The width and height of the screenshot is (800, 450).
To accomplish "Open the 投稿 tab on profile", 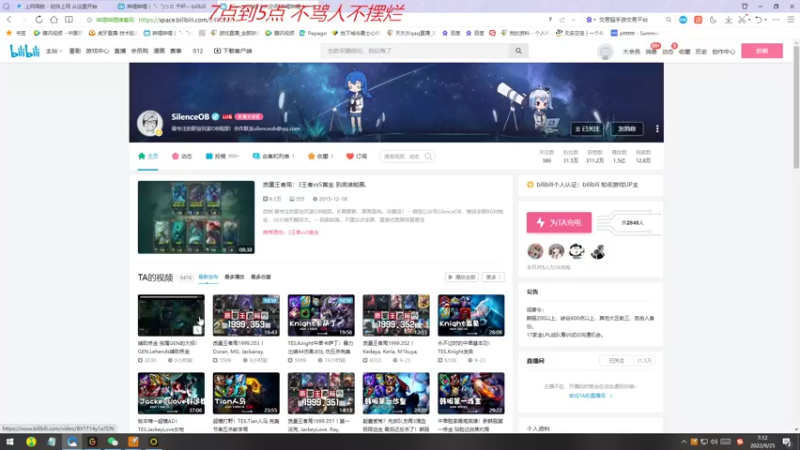I will coord(222,156).
